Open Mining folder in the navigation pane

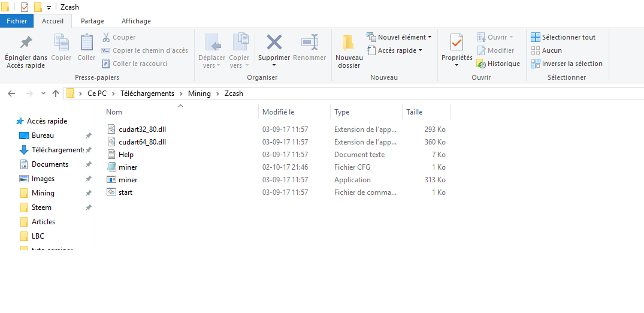point(43,193)
